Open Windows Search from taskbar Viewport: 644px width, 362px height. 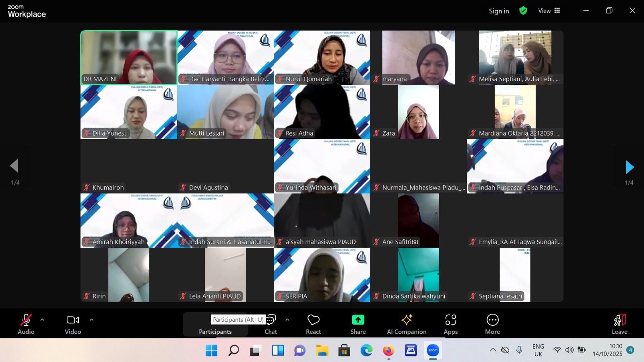point(233,350)
